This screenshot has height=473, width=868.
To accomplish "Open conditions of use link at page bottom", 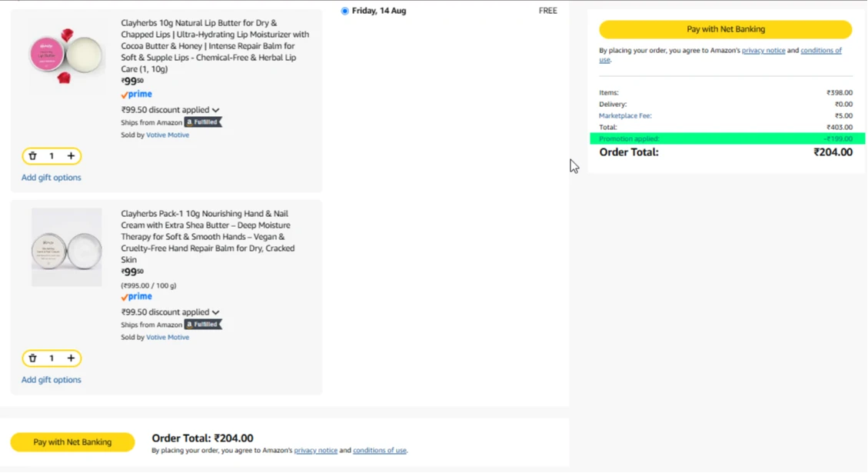I will click(x=380, y=450).
